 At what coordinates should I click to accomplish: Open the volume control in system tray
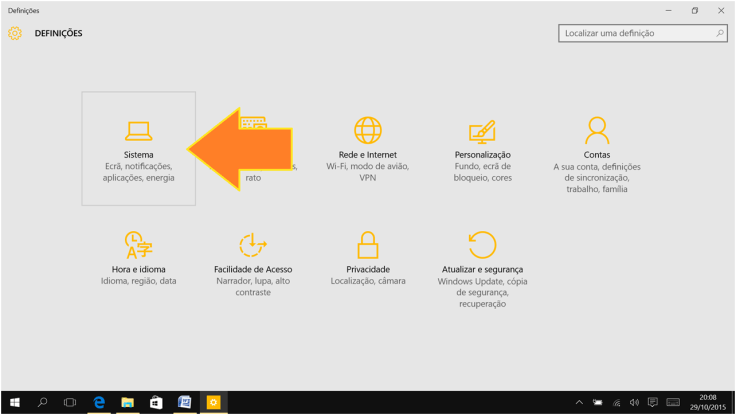(634, 402)
